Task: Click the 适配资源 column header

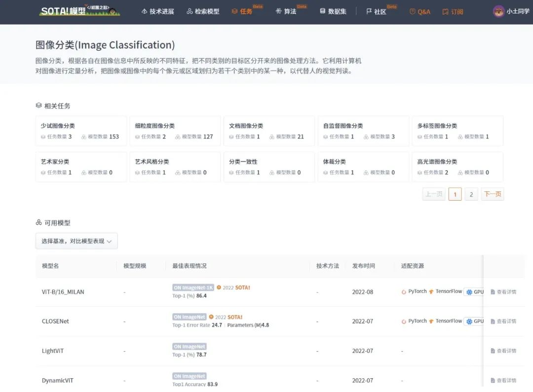Action: coord(412,266)
